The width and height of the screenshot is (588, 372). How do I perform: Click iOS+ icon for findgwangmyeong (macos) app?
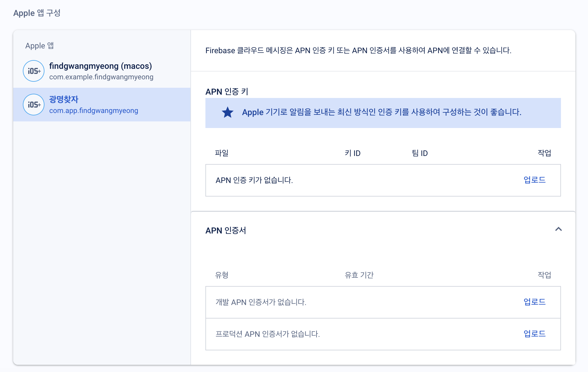coord(34,71)
